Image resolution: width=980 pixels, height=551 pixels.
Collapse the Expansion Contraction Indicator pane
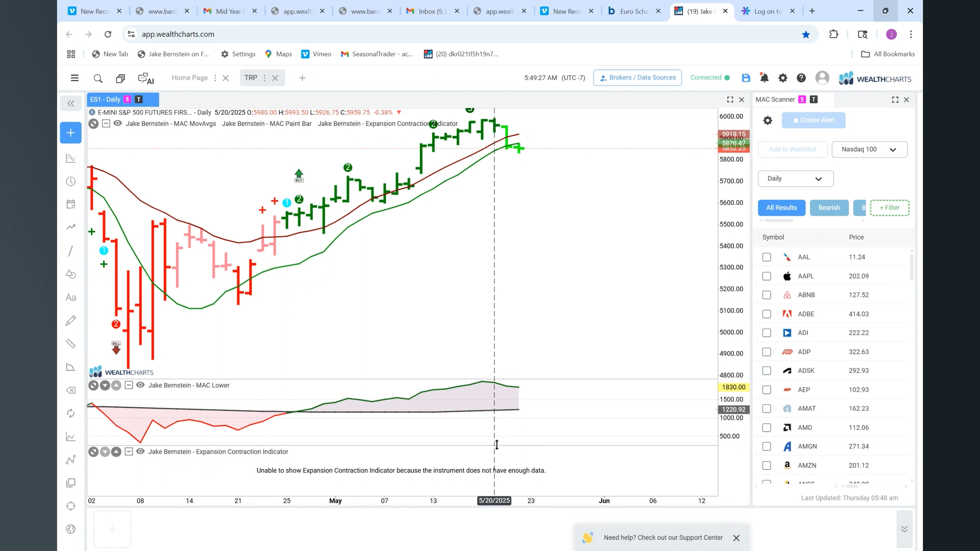coord(129,452)
